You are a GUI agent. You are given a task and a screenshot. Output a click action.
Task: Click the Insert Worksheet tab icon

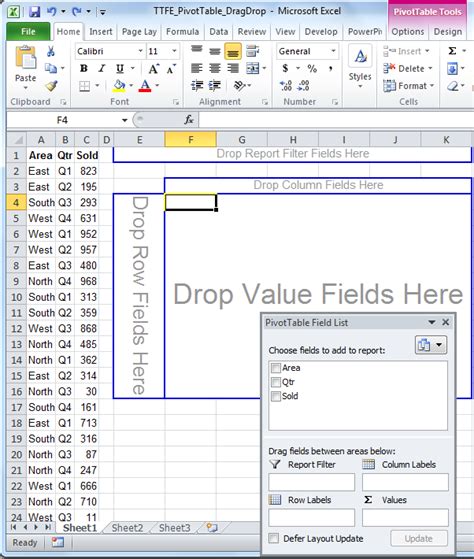coord(212,527)
